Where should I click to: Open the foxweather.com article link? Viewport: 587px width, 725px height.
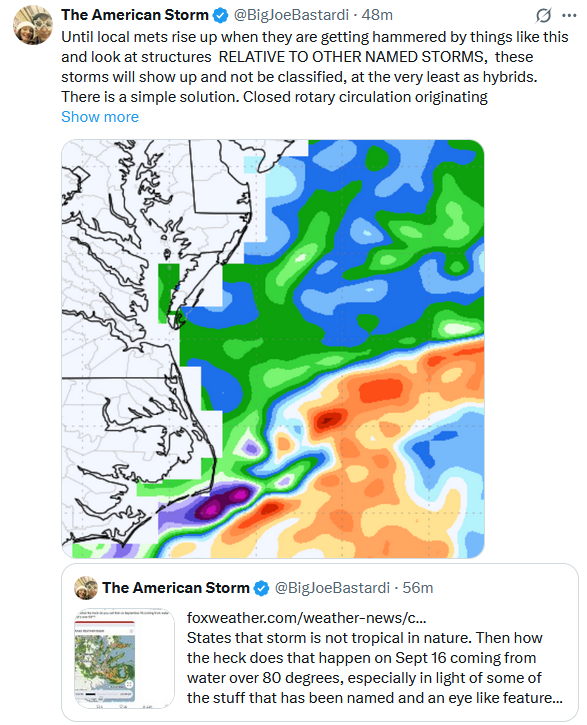click(x=306, y=618)
